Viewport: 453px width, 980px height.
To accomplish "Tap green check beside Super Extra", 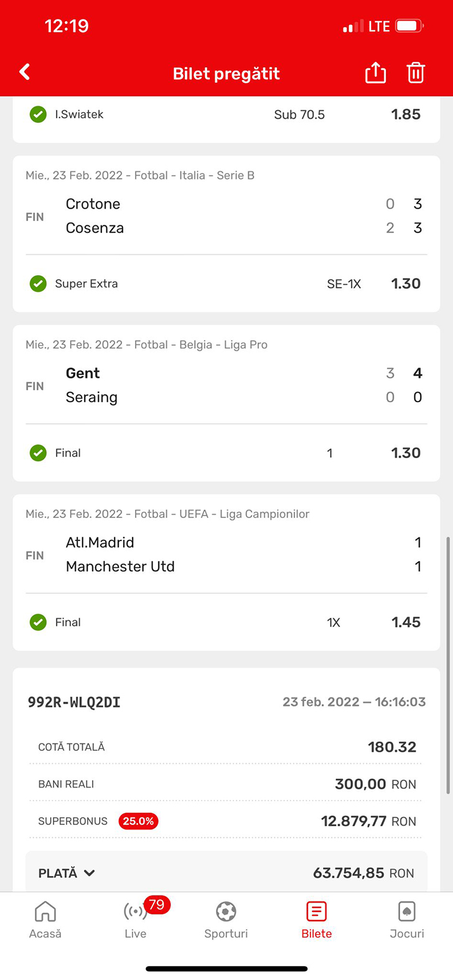I will tap(38, 284).
